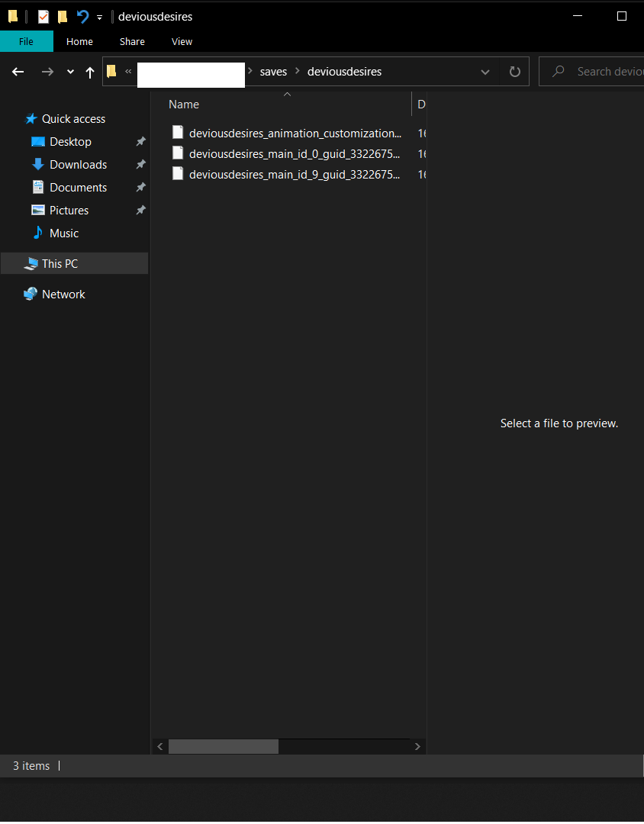This screenshot has width=644, height=824.
Task: Click the Properties quick access icon
Action: pyautogui.click(x=43, y=17)
